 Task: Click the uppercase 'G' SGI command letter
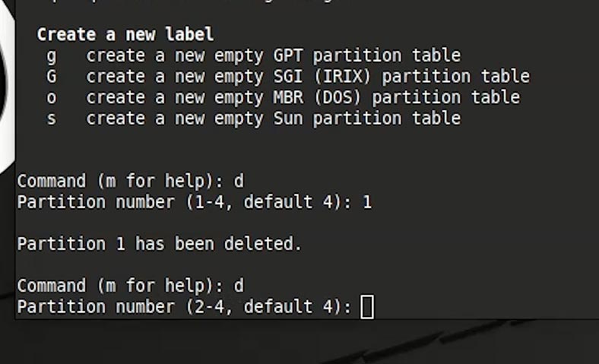click(52, 77)
